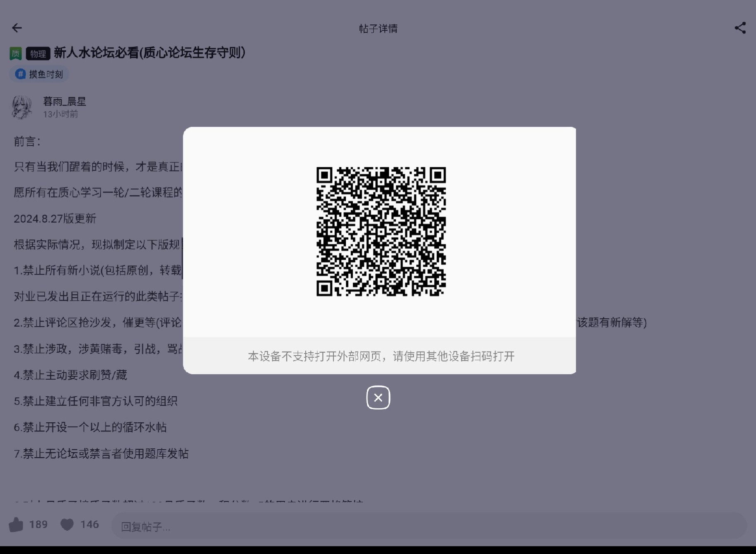
Task: Click the reply input field 回复帖子
Action: 429,526
